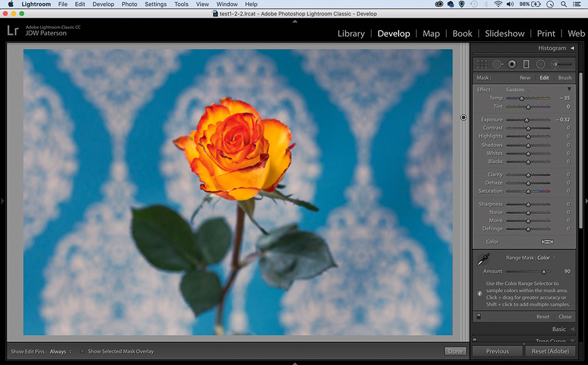Viewport: 588px width, 365px height.
Task: Click the Temp value -35 field
Action: [x=564, y=98]
